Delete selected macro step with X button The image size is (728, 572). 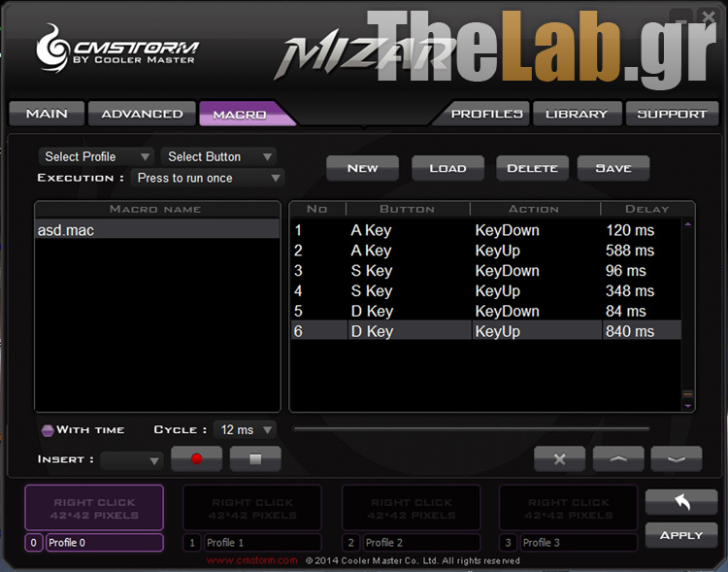tap(559, 459)
